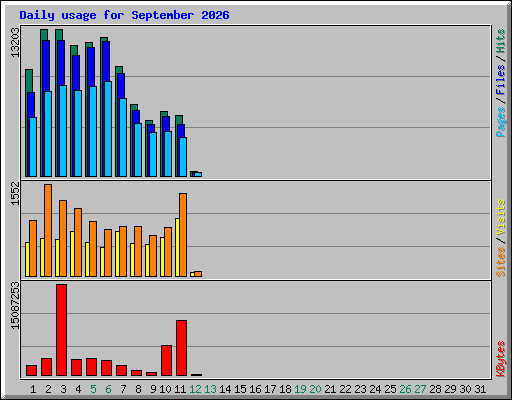Click the red KBytes bar for day 10
The height and width of the screenshot is (400, 512).
pos(166,361)
